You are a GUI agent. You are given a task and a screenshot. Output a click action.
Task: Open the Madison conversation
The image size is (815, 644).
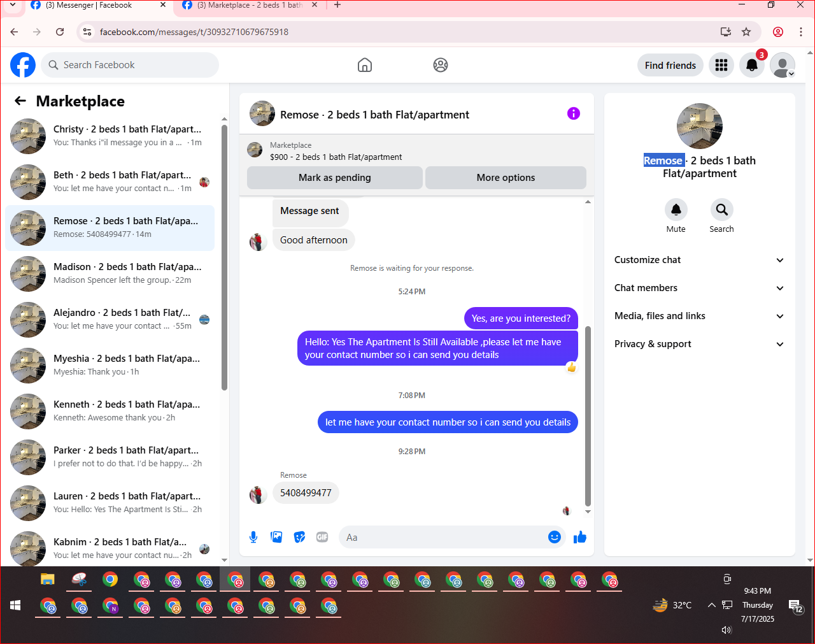pos(110,274)
